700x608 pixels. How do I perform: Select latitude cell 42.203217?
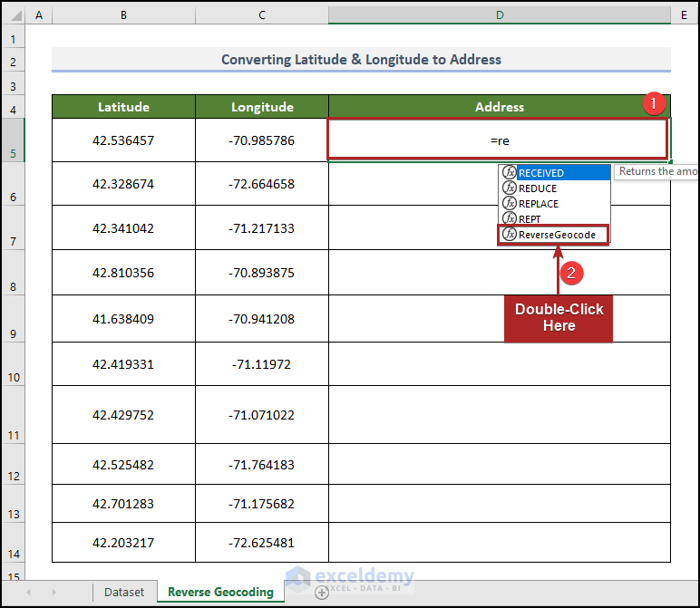click(x=123, y=543)
